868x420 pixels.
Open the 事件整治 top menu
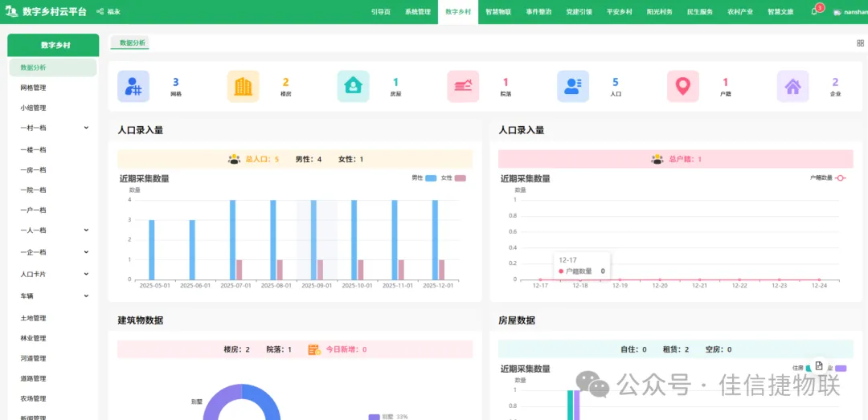538,11
